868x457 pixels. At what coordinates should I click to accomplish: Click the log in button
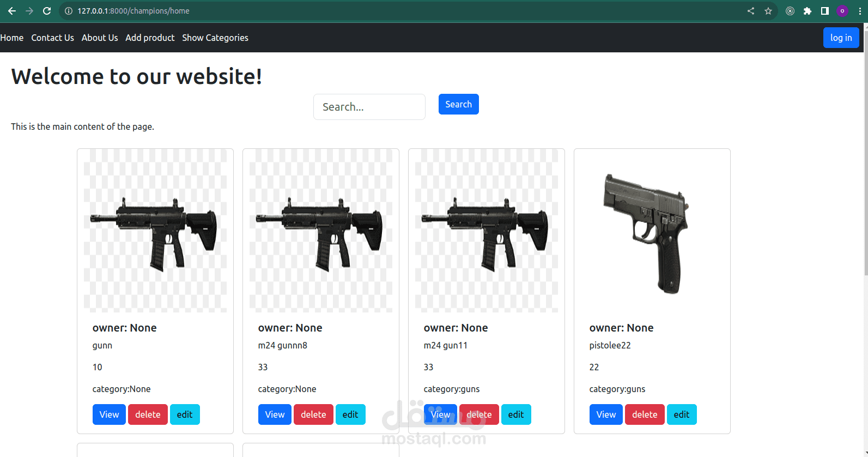pos(841,38)
